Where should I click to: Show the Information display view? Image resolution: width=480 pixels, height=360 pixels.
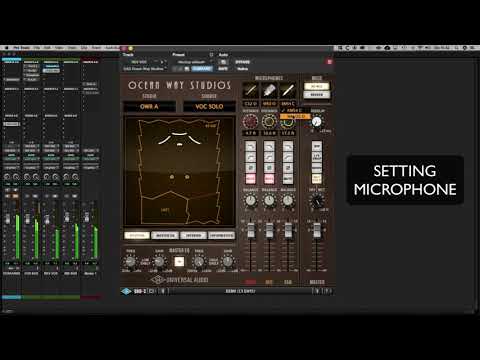tap(222, 235)
